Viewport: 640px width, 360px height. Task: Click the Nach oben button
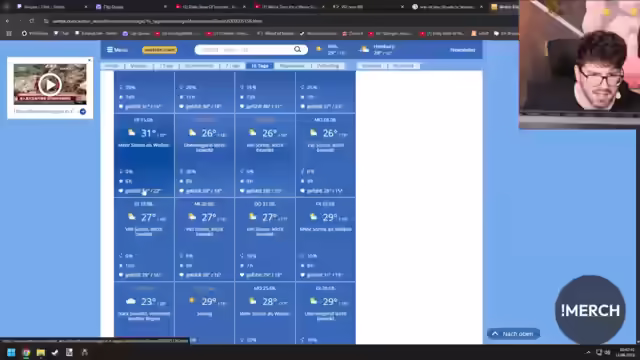(x=513, y=334)
